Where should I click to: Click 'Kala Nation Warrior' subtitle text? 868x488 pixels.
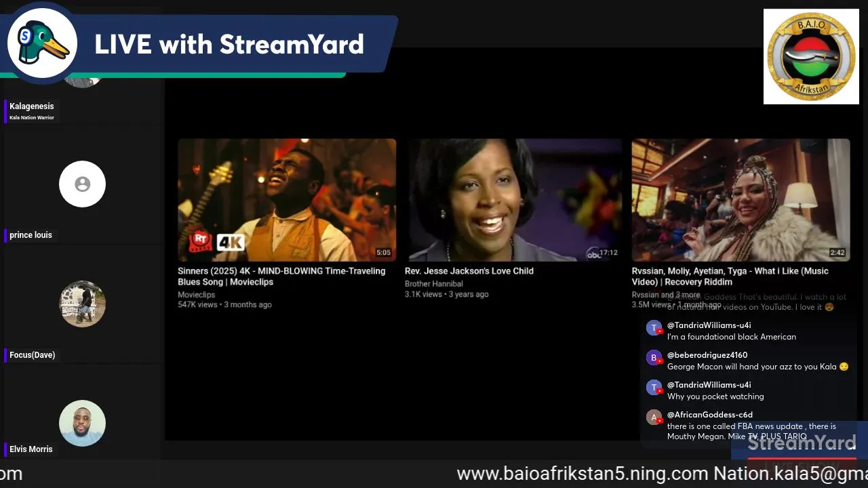pos(31,118)
